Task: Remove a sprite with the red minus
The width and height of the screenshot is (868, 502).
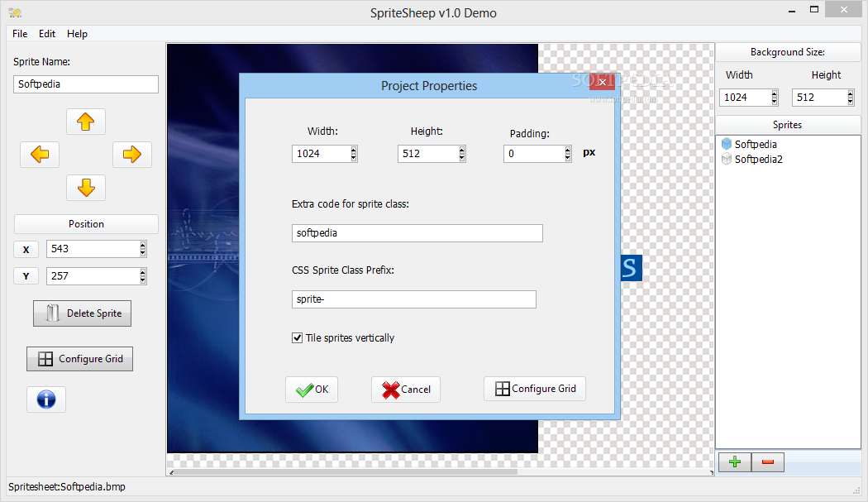Action: point(768,461)
